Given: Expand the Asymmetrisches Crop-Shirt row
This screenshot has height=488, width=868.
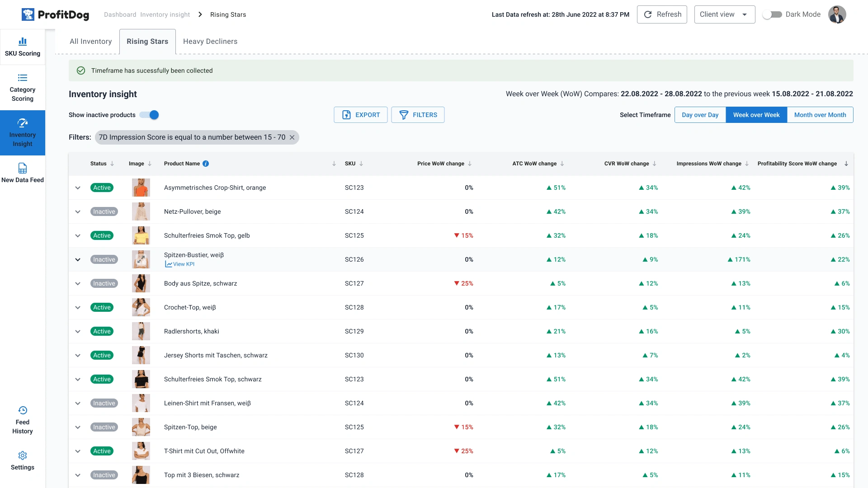Looking at the screenshot, I should tap(78, 188).
